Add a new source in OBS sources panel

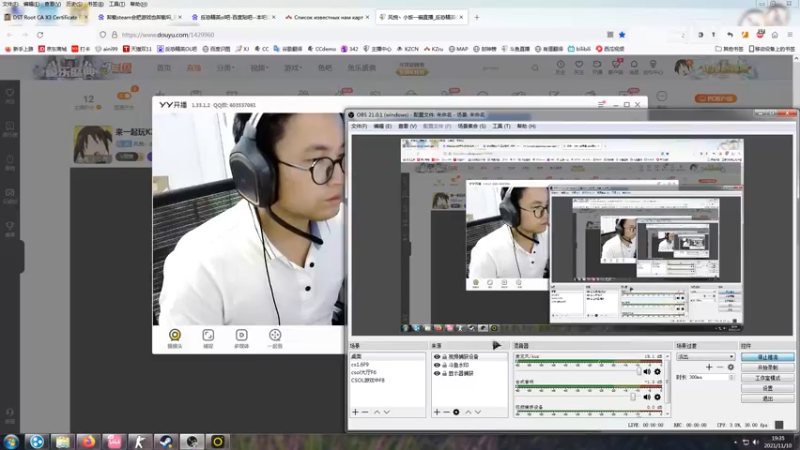(437, 412)
